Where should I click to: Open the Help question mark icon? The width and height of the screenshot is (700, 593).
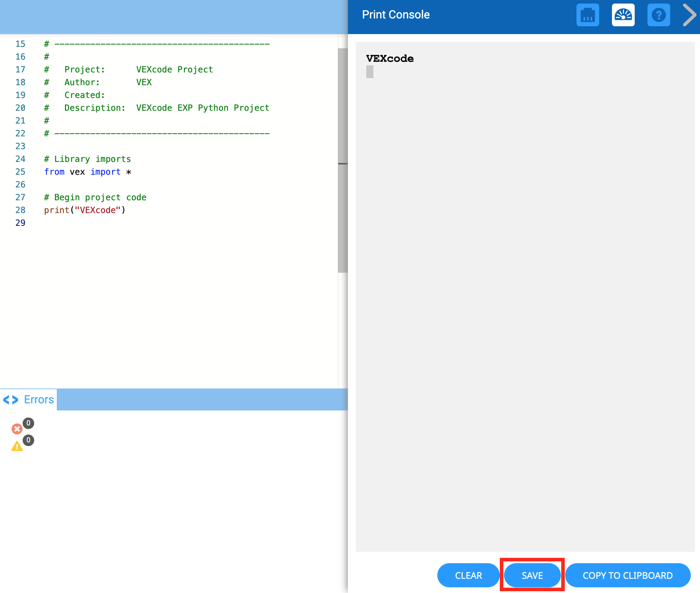(x=658, y=15)
